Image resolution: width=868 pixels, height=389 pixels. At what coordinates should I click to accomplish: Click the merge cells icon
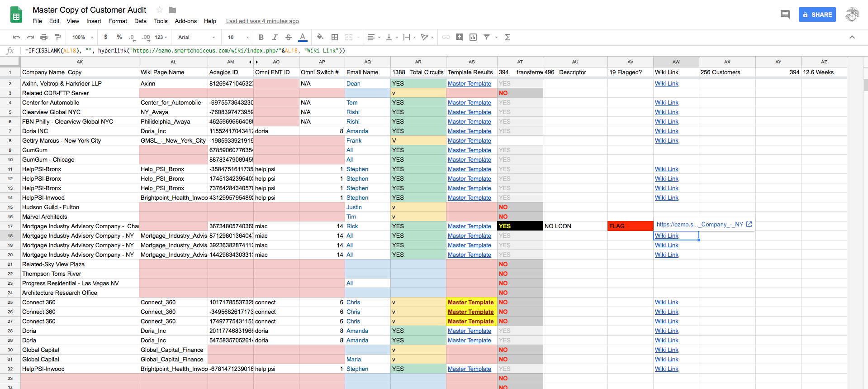[349, 37]
